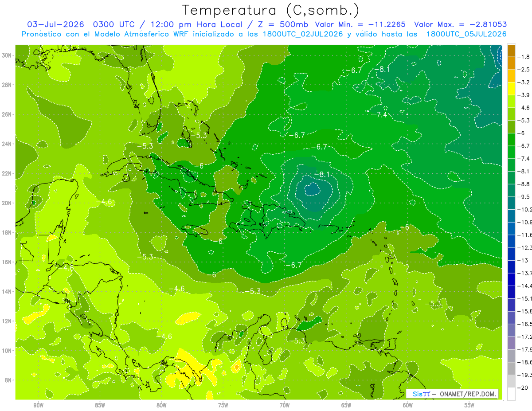Click the -13 value on the color bar
This screenshot has width=532, height=411.
(x=523, y=260)
